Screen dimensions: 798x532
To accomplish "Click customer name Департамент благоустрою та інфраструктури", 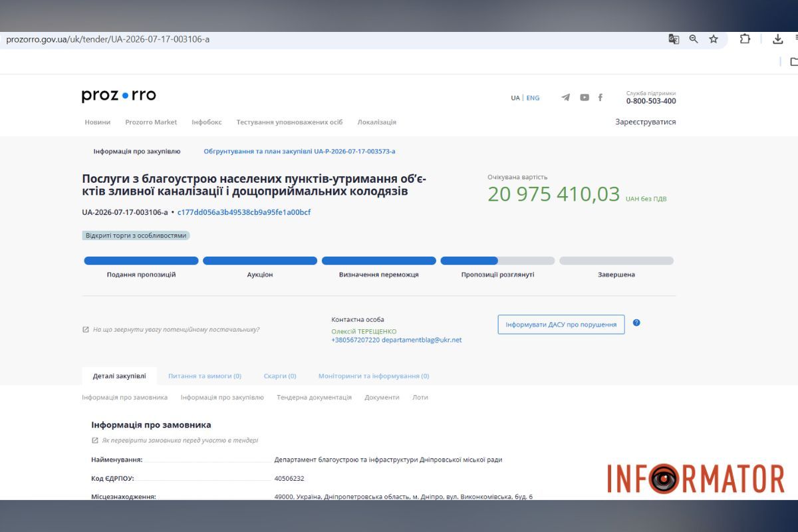I will point(388,460).
